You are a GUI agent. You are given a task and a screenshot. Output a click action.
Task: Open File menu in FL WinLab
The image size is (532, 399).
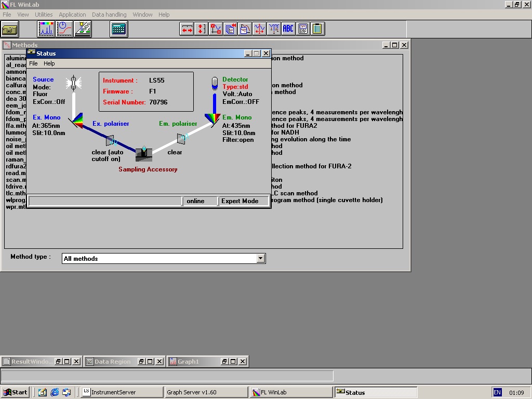[x=7, y=15]
